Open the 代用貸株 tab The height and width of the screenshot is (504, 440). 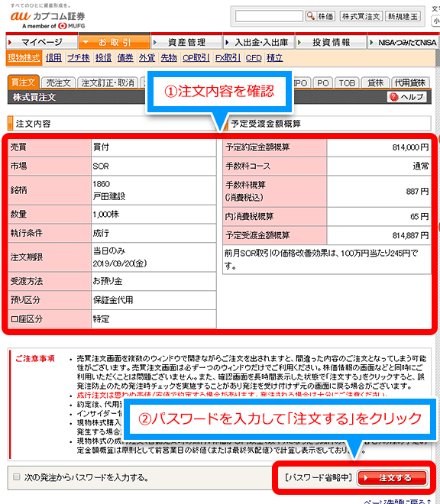pyautogui.click(x=410, y=83)
